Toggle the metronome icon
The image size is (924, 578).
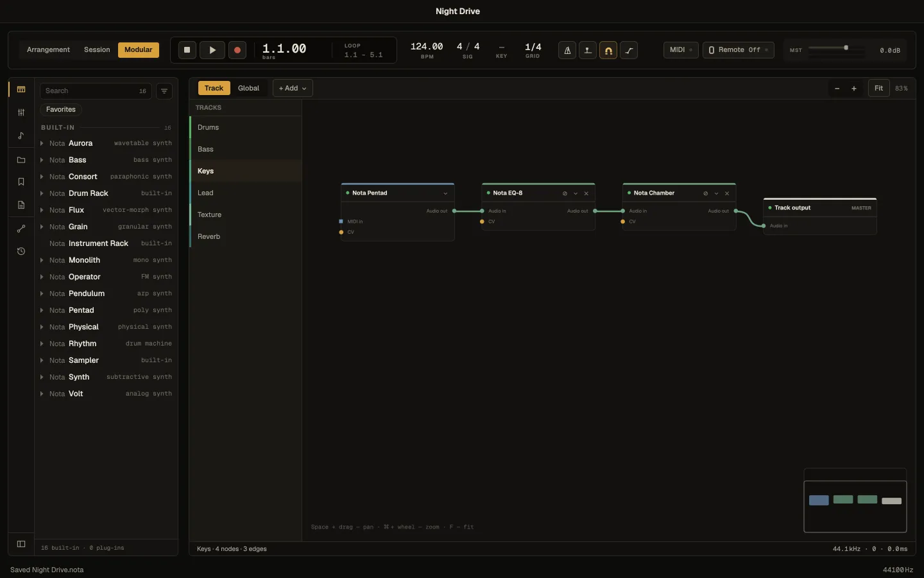pyautogui.click(x=567, y=50)
